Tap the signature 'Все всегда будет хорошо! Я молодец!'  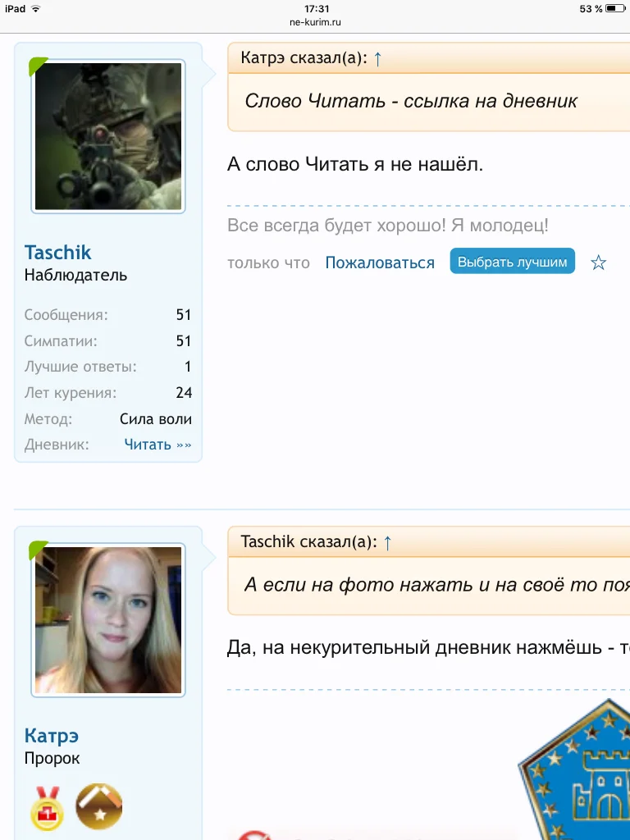[x=388, y=226]
